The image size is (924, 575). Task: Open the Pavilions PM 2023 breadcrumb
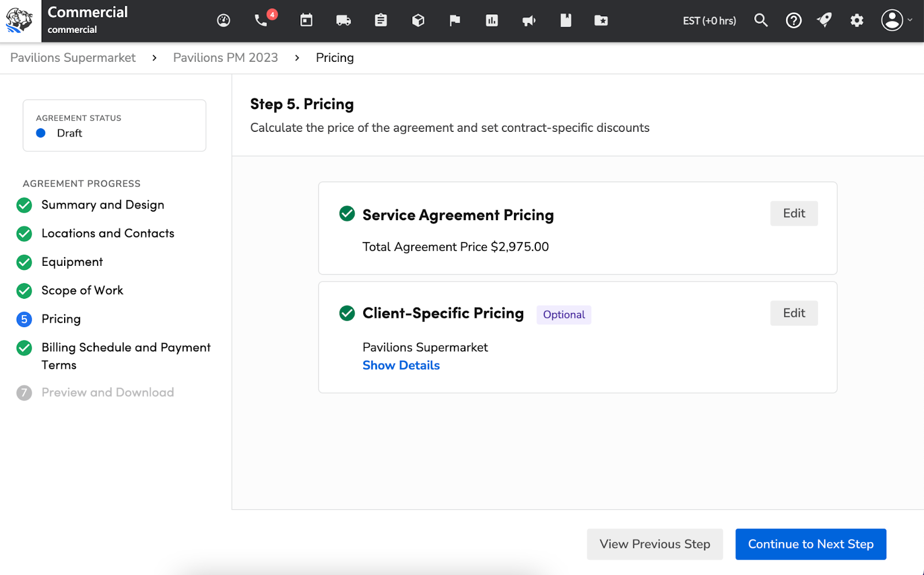tap(225, 57)
